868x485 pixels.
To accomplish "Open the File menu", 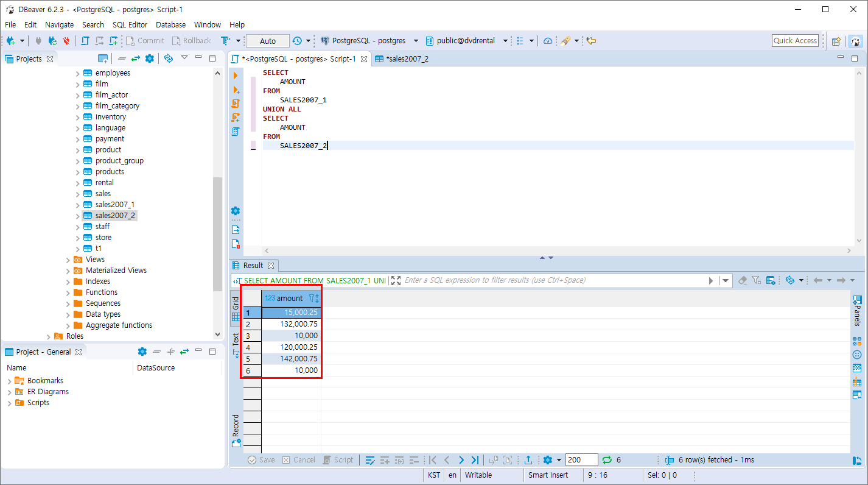I will click(10, 25).
